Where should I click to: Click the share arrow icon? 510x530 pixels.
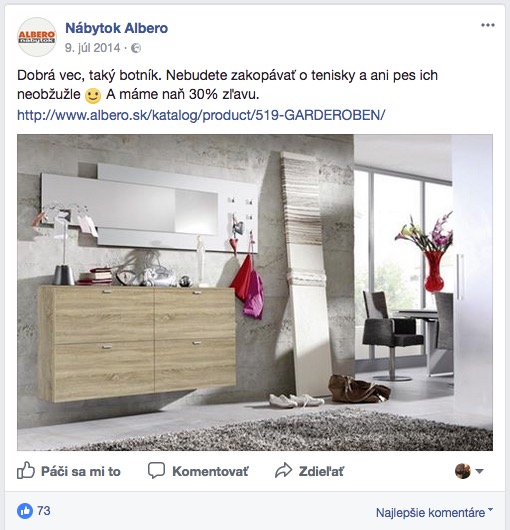pos(283,470)
